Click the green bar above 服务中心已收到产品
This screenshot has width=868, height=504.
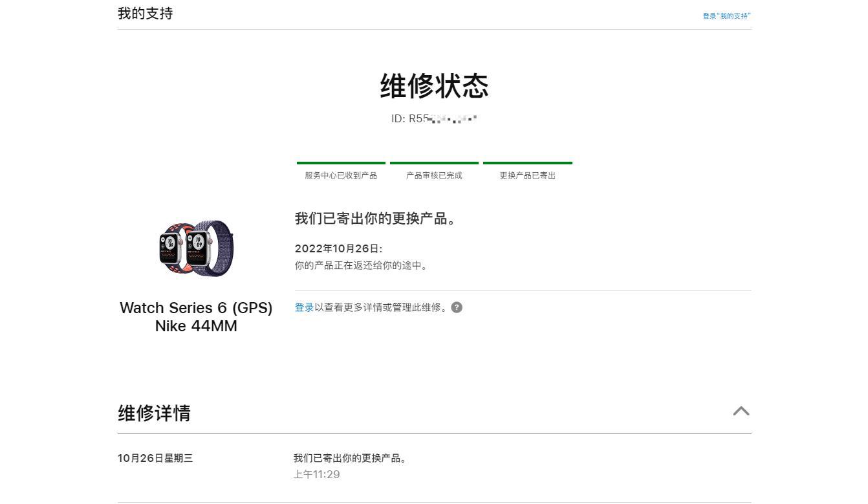pos(341,163)
